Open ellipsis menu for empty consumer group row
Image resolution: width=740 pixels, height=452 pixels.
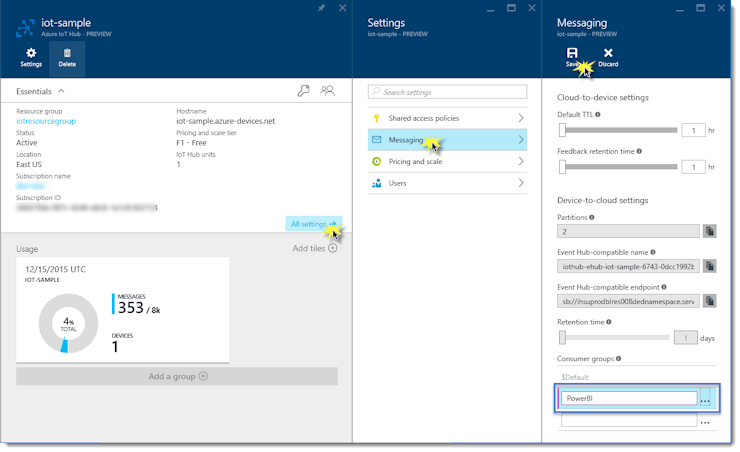(705, 422)
